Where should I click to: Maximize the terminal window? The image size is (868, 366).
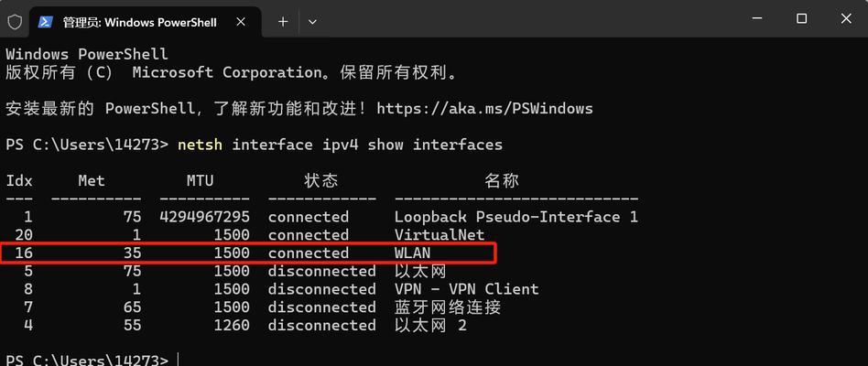tap(801, 19)
